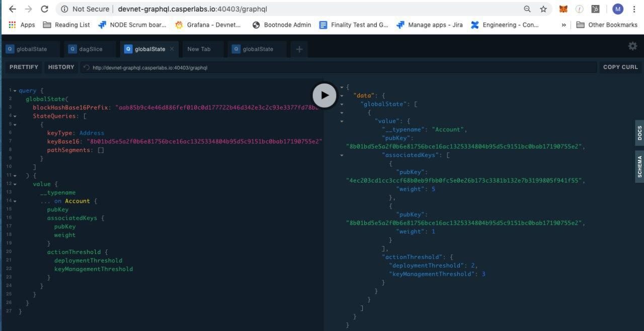Fold the 'on Account' fragment at line 14
This screenshot has height=331, width=644.
point(15,201)
